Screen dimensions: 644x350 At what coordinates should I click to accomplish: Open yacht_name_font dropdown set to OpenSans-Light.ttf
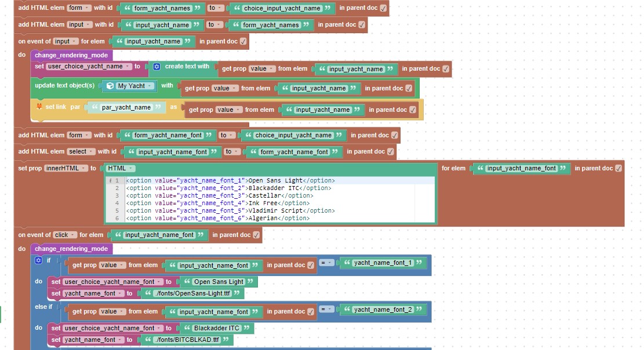click(x=93, y=293)
